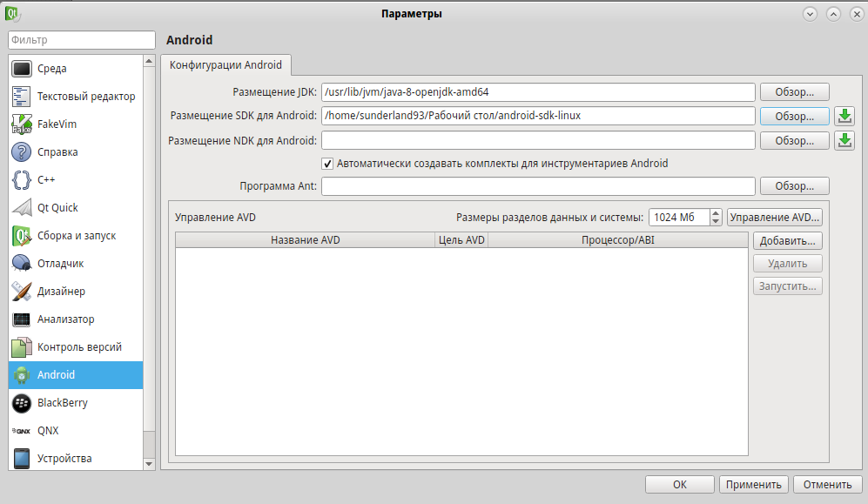Toggle automatic Android kit creation checkbox

[x=327, y=164]
